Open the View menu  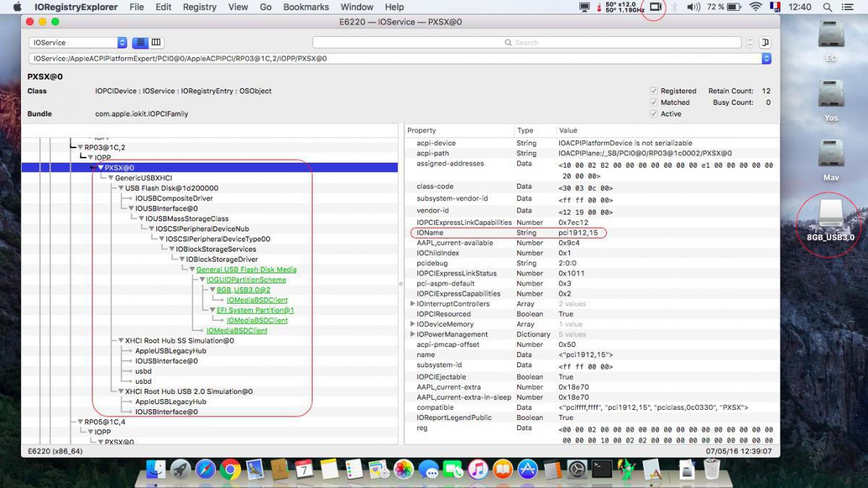(x=238, y=7)
